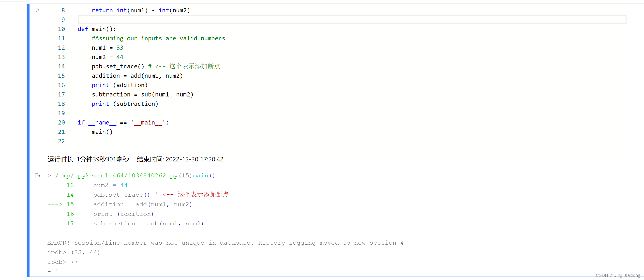This screenshot has width=644, height=280.
Task: Click the ERROR session message in the output
Action: [x=225, y=242]
